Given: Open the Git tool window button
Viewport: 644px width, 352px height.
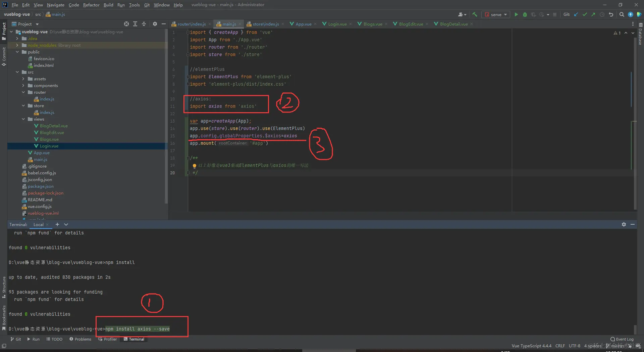Looking at the screenshot, I should point(16,339).
